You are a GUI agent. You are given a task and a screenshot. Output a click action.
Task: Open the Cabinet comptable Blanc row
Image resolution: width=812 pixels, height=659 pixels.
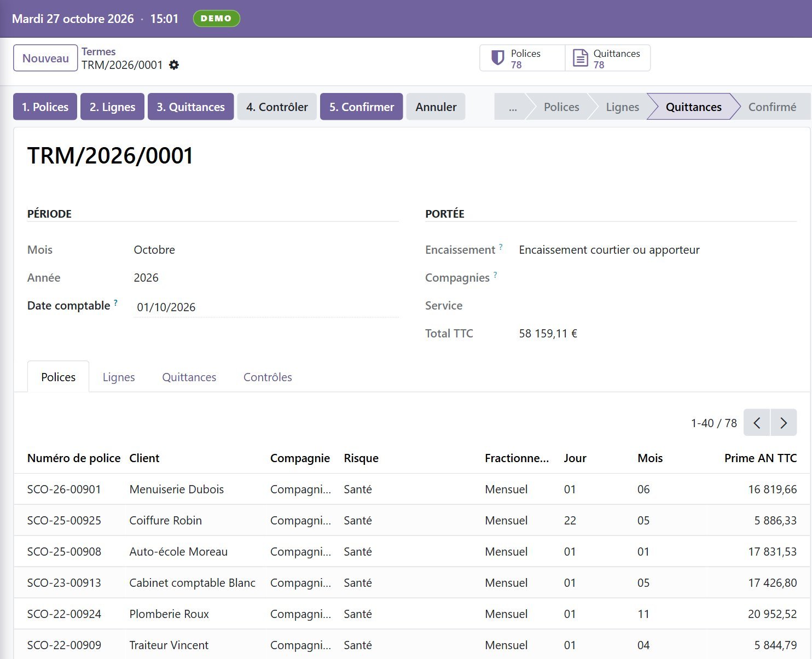point(412,582)
